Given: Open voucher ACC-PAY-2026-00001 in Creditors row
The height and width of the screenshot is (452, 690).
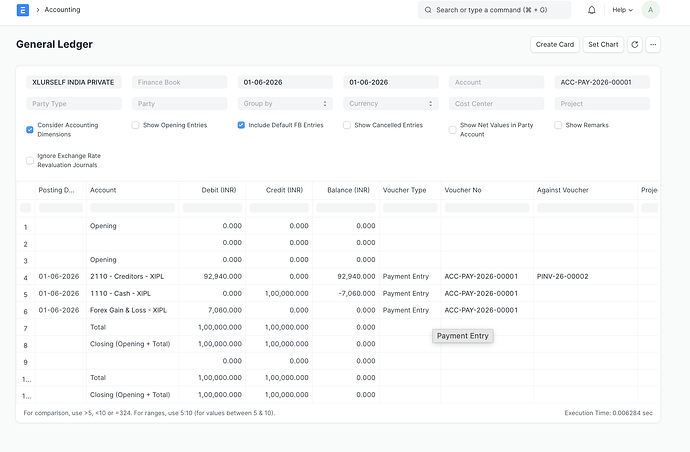Looking at the screenshot, I should click(481, 276).
